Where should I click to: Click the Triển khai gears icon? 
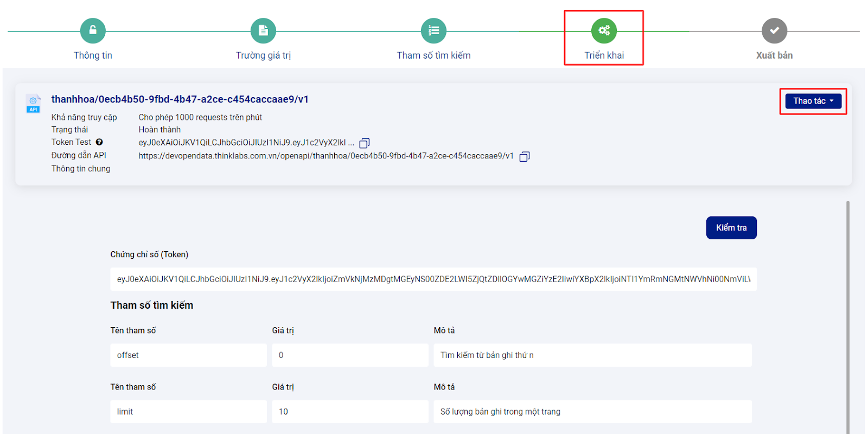coord(604,31)
